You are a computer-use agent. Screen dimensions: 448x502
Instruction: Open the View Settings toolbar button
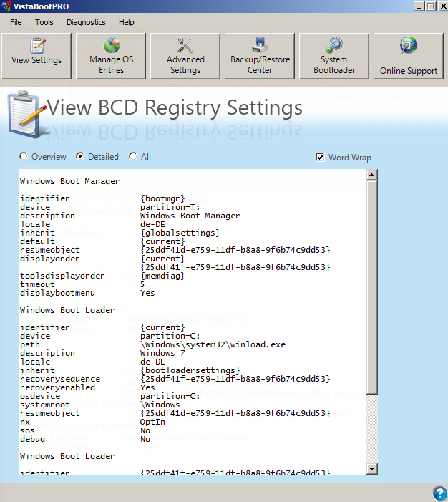(36, 56)
